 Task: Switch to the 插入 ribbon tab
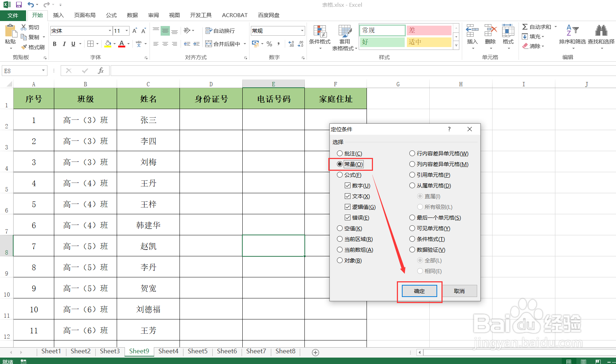tap(58, 15)
